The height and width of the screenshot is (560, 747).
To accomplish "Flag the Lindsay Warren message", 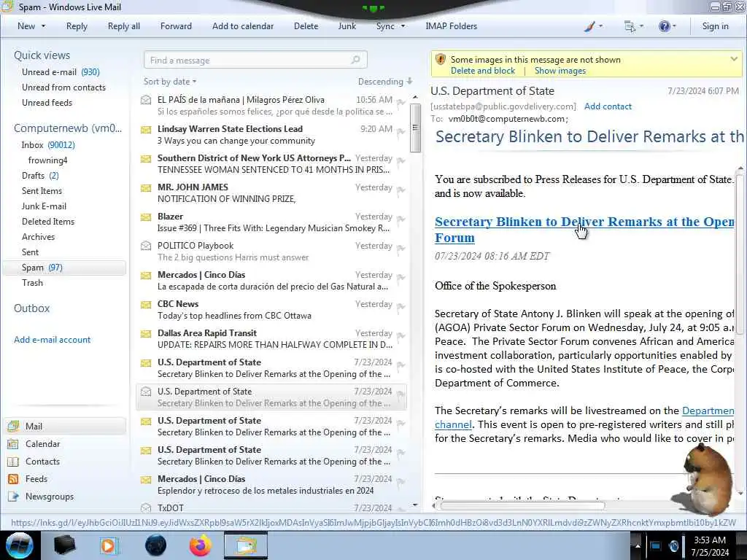I will 401,131.
